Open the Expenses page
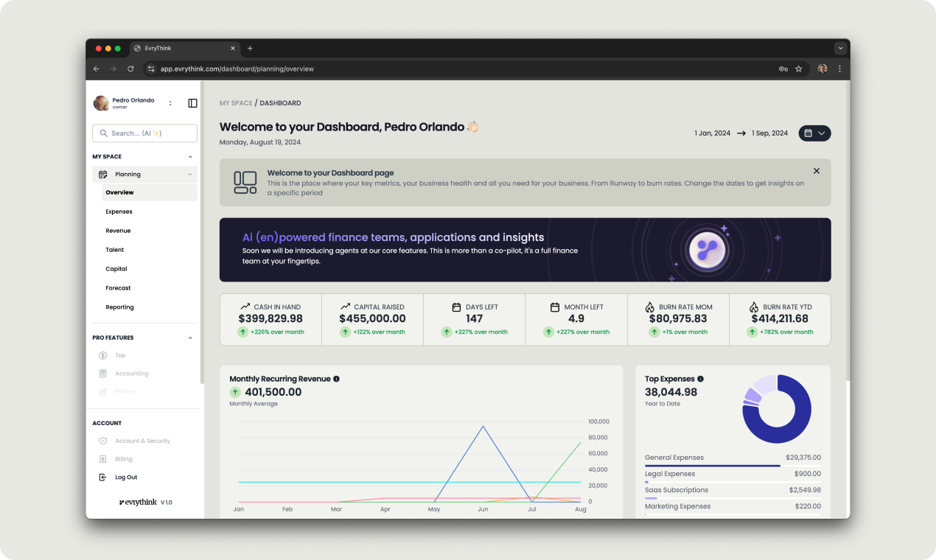936x560 pixels. point(119,211)
